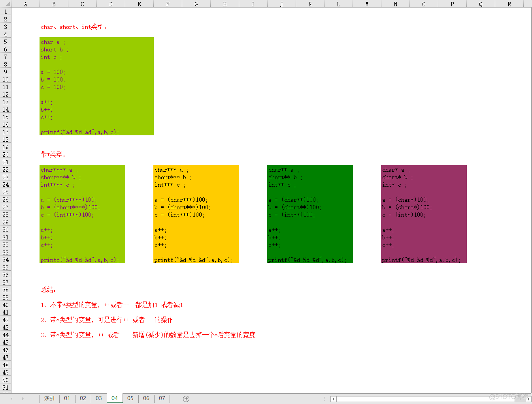Click the 'char*** a ;' cell in yellow block
Image resolution: width=532 pixels, height=404 pixels.
pos(172,170)
